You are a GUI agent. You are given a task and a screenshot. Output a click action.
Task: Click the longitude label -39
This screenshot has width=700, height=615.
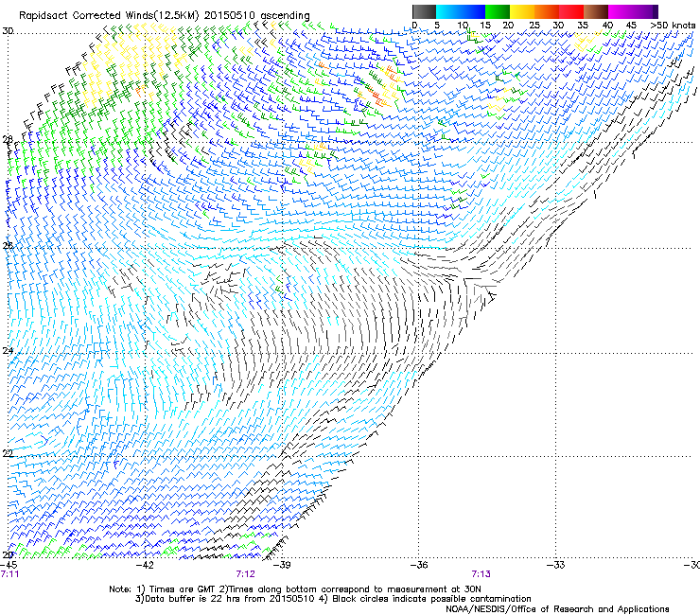pyautogui.click(x=282, y=565)
